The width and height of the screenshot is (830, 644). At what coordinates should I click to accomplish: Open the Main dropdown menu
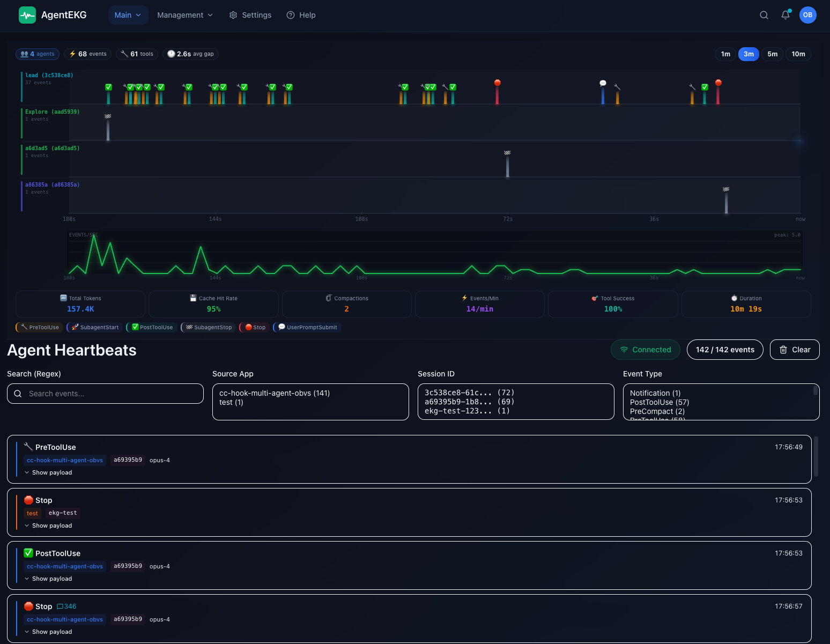[128, 15]
